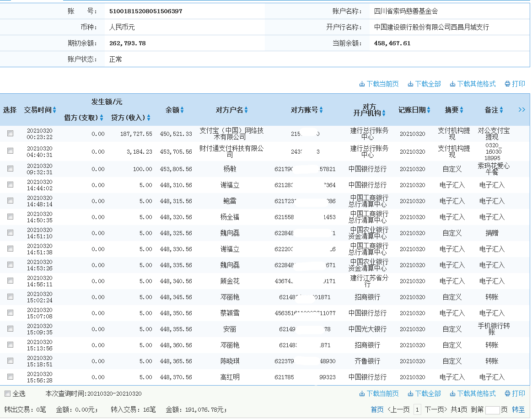Click the print icon in the top toolbar
Screen dimensions: 532x419
click(515, 84)
